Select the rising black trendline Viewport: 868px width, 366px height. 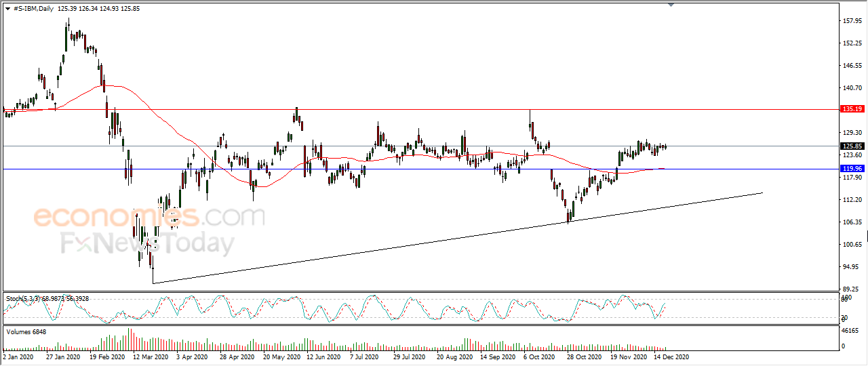pos(458,238)
